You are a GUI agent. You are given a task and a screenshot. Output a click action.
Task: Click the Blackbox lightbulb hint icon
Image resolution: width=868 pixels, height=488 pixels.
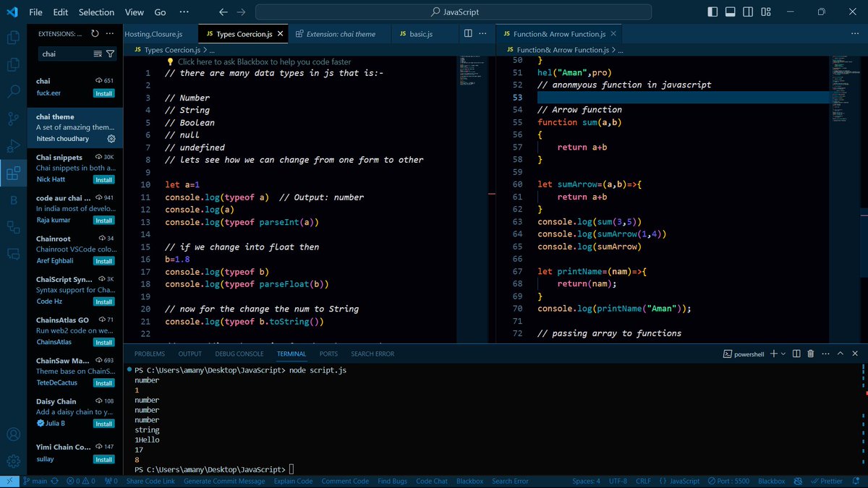point(171,62)
